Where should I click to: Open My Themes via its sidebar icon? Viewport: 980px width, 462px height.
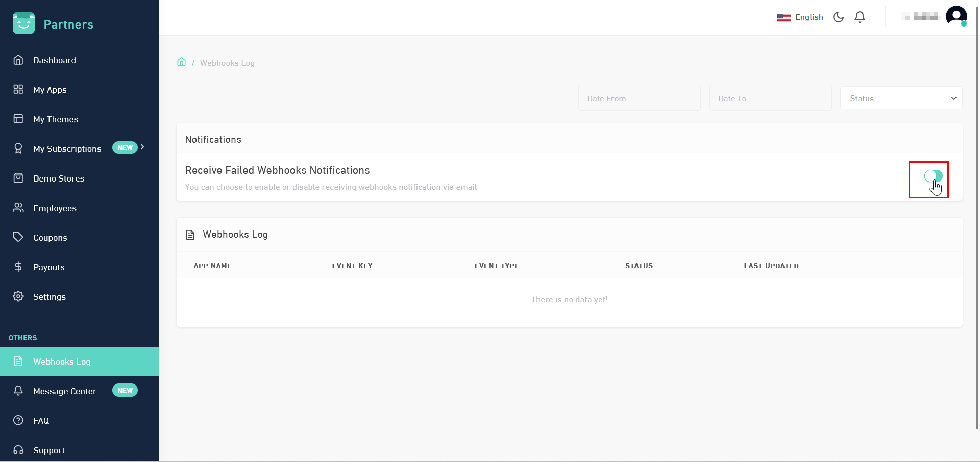[x=18, y=119]
